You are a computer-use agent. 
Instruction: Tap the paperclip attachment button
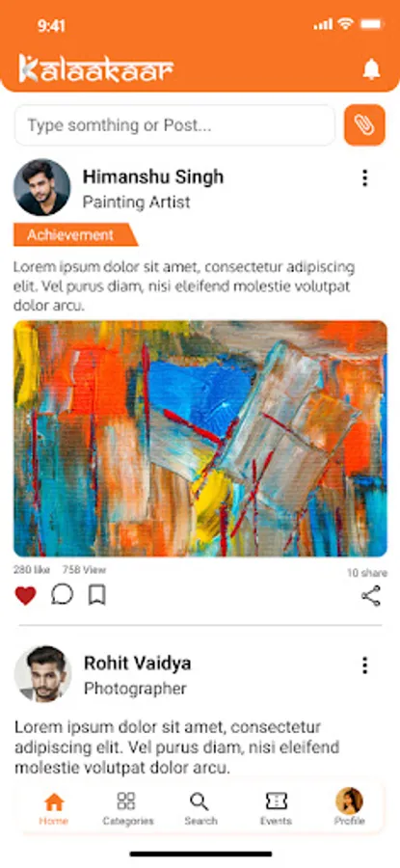[x=364, y=125]
